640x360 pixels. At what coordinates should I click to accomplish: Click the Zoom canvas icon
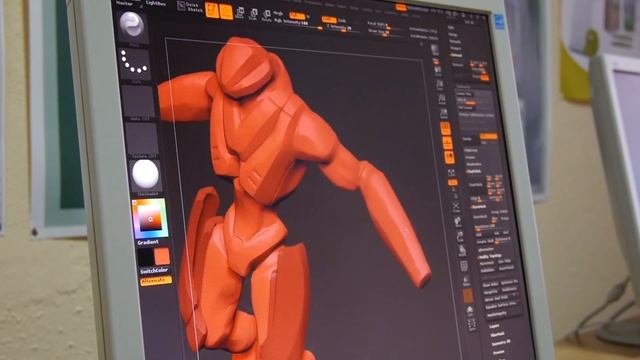[x=440, y=85]
